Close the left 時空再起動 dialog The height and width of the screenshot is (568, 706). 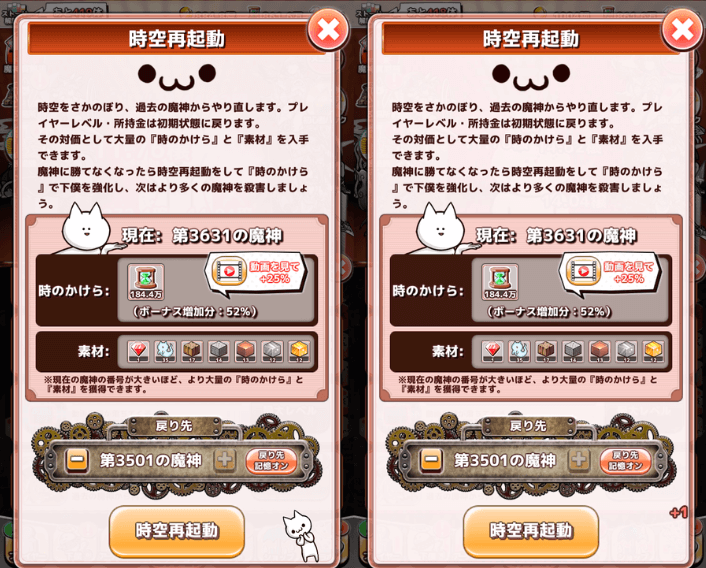[x=328, y=30]
